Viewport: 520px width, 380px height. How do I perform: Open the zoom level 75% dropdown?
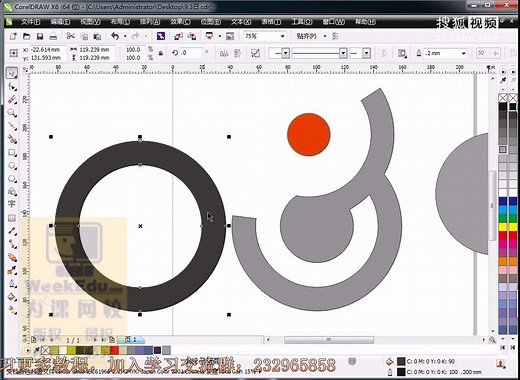[x=282, y=36]
